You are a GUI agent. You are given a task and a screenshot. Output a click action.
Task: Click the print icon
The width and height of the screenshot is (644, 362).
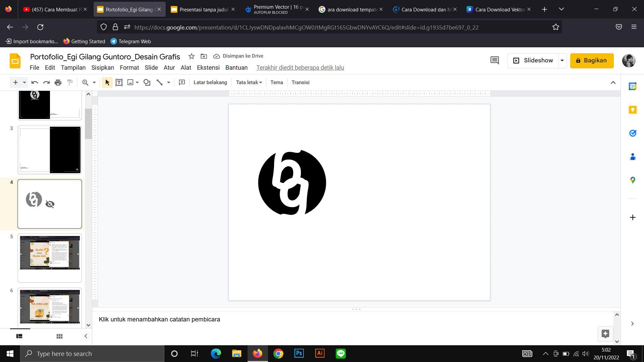click(x=58, y=82)
